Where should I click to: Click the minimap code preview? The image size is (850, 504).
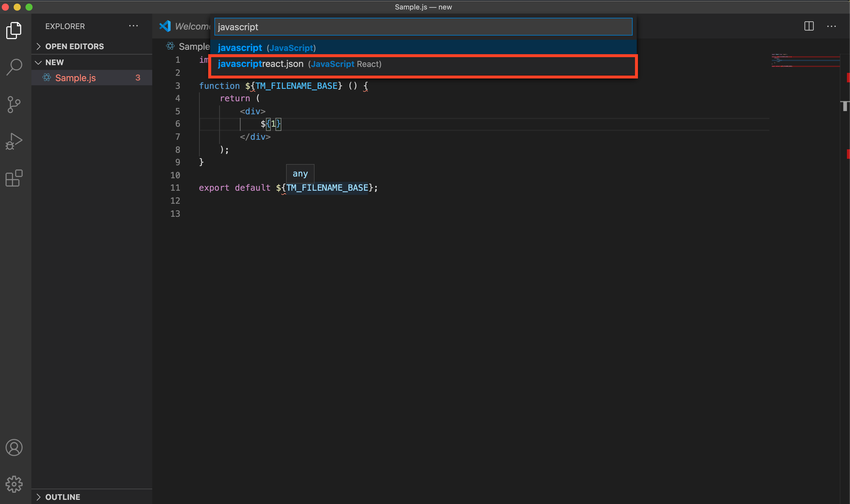[805, 60]
